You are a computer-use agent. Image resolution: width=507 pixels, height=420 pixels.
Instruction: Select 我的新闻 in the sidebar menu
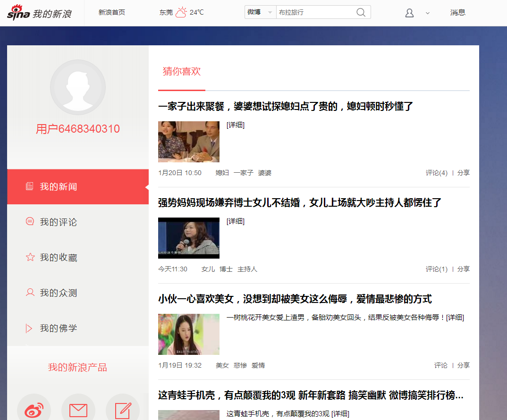pyautogui.click(x=78, y=186)
